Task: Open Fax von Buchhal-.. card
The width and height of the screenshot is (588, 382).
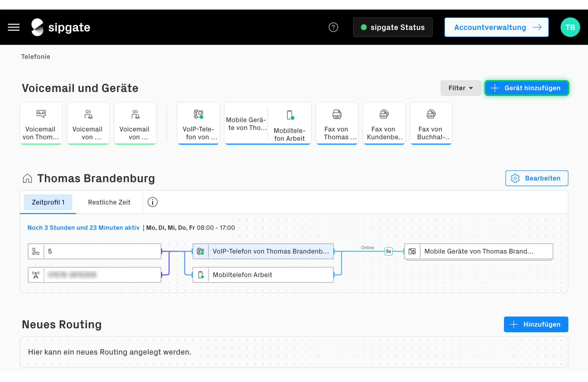Action: 431,123
